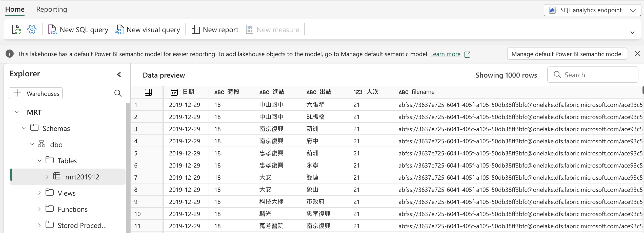Click the select-all table grid icon
Screen dimensions: 644x233
(148, 92)
